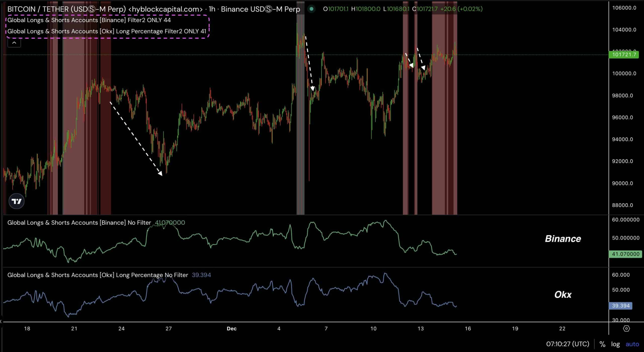Select the BITCOIN / TETHER symbol title
Screen dimensions: 644x352
(154, 9)
